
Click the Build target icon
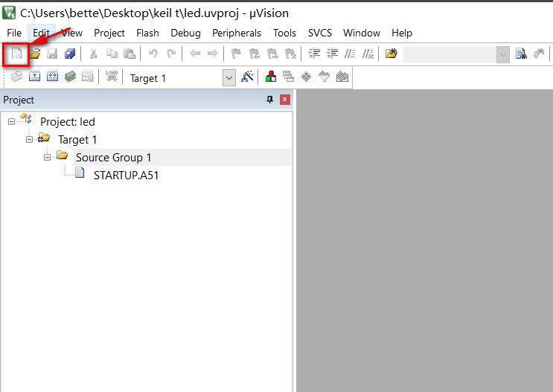(x=34, y=77)
